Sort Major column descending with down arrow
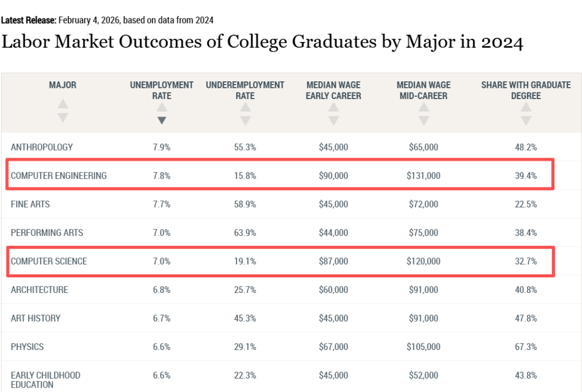The width and height of the screenshot is (582, 392). click(x=63, y=117)
